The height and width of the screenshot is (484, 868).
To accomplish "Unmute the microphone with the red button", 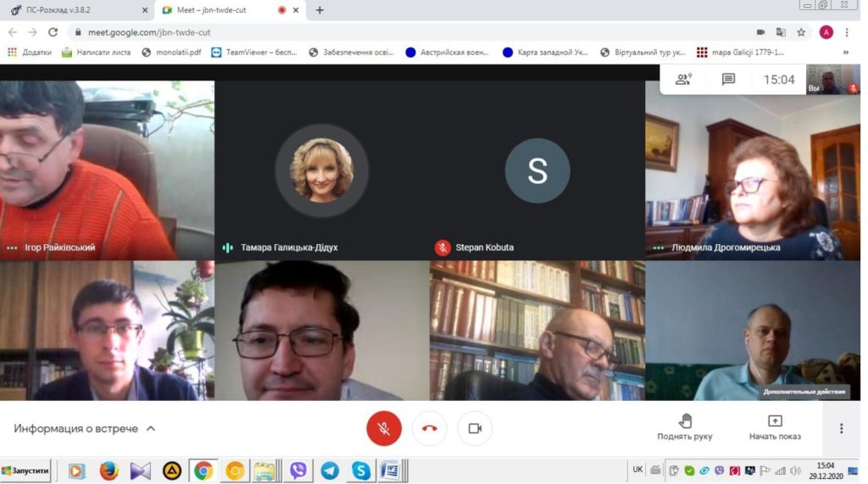I will coord(383,428).
